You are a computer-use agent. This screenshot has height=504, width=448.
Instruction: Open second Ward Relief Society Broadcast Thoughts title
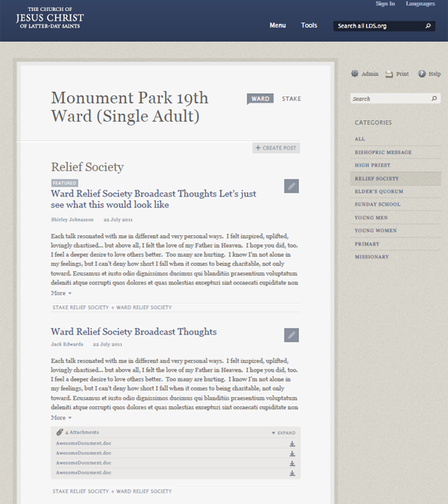coord(134,332)
